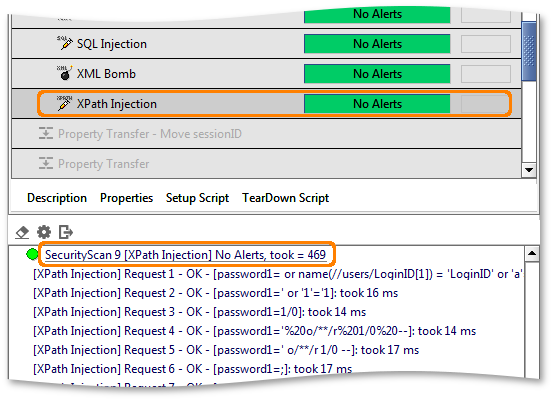This screenshot has height=401, width=553.
Task: Click the SQL Injection syringe icon
Action: (x=65, y=43)
